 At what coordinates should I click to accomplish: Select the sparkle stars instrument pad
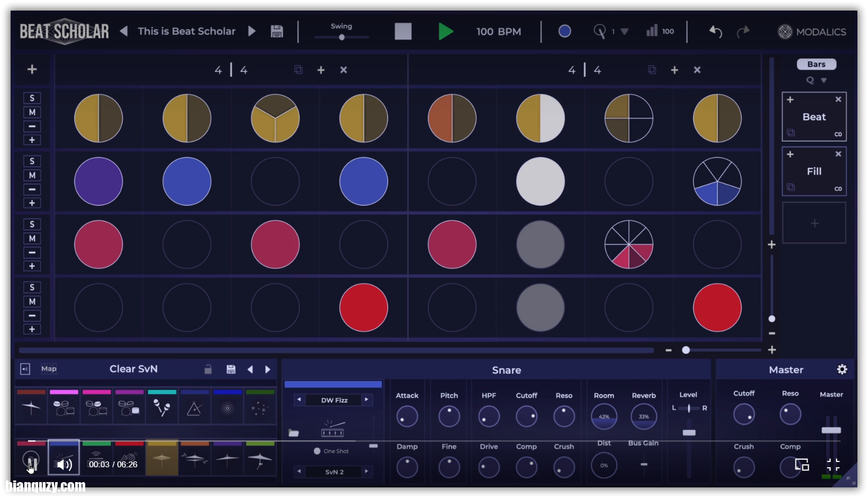tap(260, 407)
